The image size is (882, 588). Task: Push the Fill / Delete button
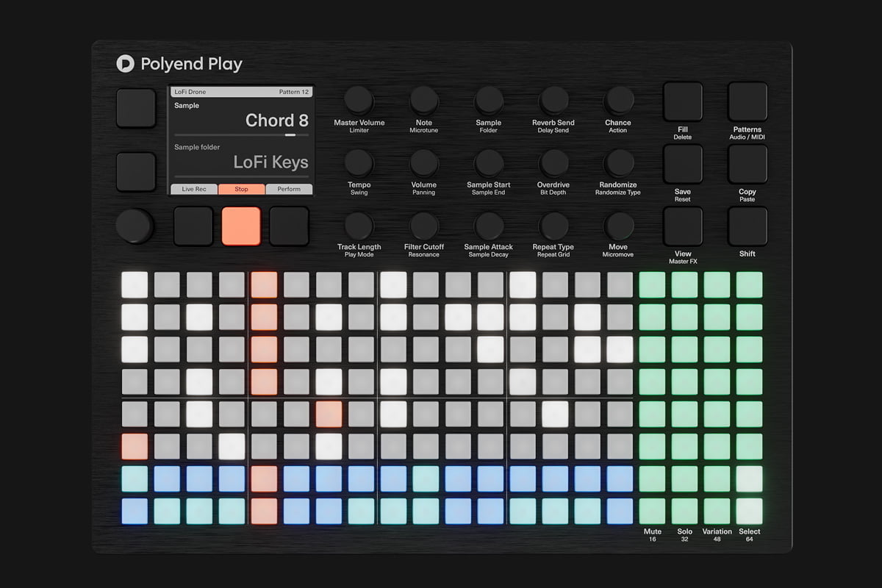[683, 101]
